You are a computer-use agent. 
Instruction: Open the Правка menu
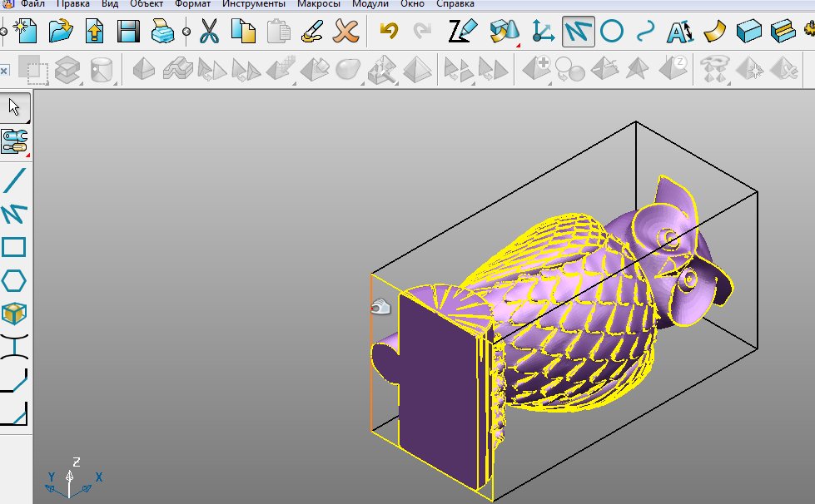(x=72, y=3)
